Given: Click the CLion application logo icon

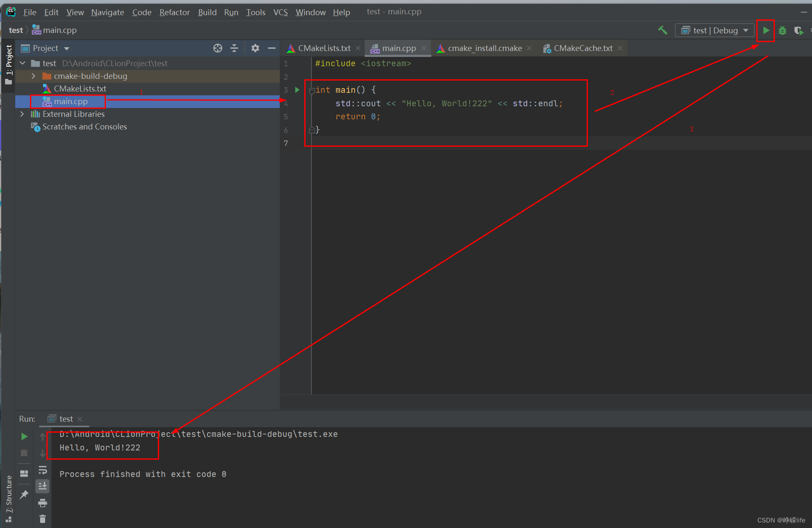Looking at the screenshot, I should pyautogui.click(x=11, y=12).
